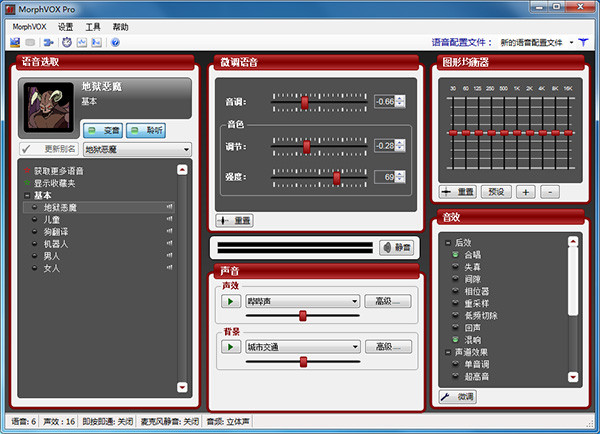The height and width of the screenshot is (434, 600).
Task: Click red star beside 获取更多语音
Action: pos(27,170)
